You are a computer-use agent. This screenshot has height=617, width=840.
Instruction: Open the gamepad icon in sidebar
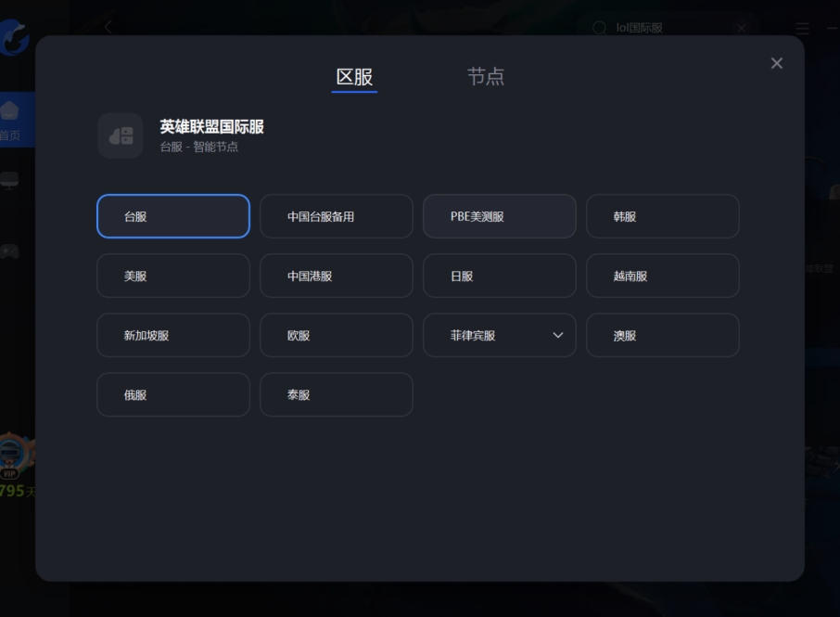click(9, 251)
